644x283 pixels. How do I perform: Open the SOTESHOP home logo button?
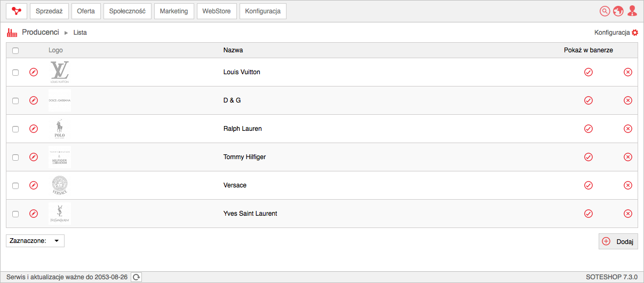(17, 11)
